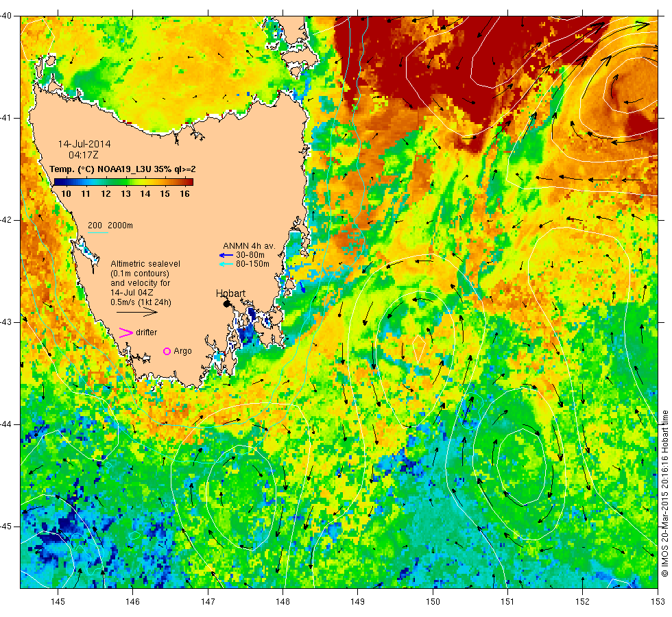Image resolution: width=672 pixels, height=617 pixels.
Task: Click the time label 04:17Z
Action: tap(84, 155)
